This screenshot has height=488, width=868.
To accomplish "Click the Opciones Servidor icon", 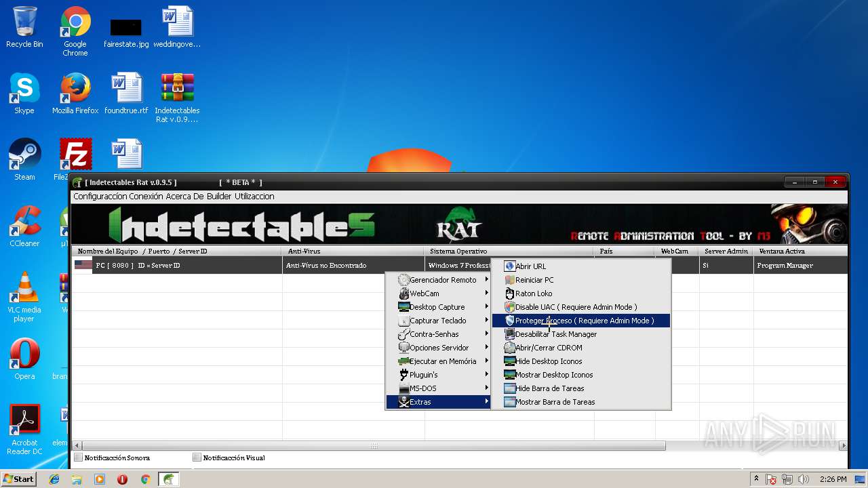I will 403,348.
